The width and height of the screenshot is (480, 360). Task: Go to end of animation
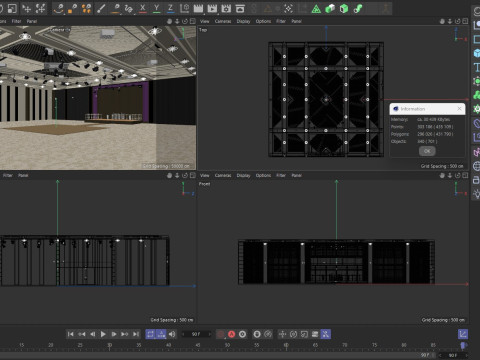click(x=136, y=334)
